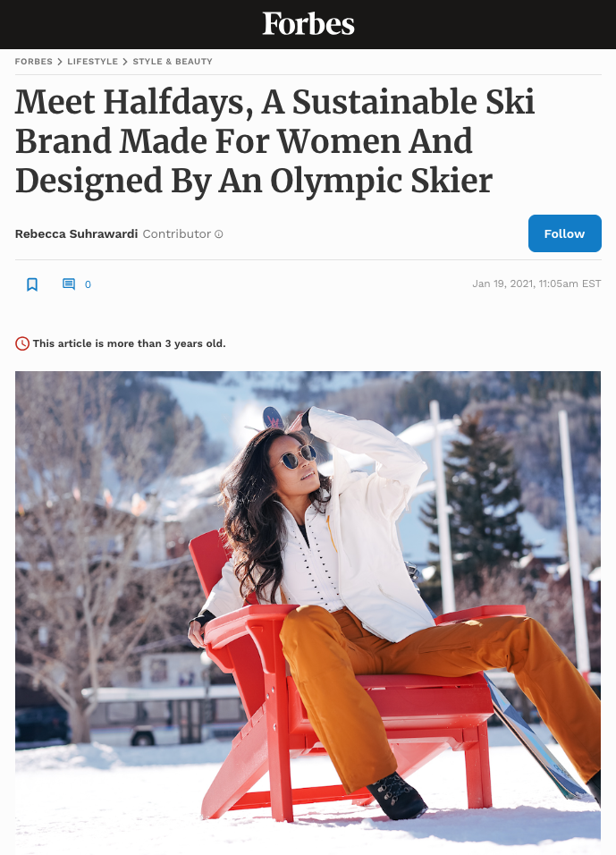Go to the FORBES breadcrumb link
The image size is (616, 855).
click(34, 62)
